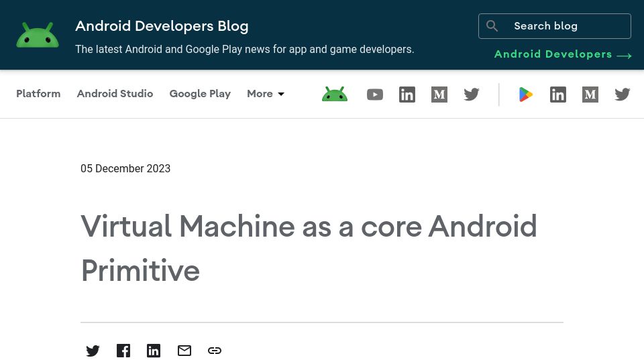Open Android Medium icon beside first LinkedIn
644x362 pixels.
pyautogui.click(x=439, y=95)
